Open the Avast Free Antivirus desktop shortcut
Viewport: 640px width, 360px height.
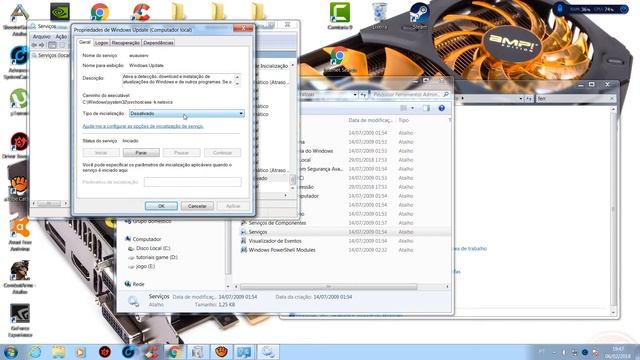coord(19,233)
